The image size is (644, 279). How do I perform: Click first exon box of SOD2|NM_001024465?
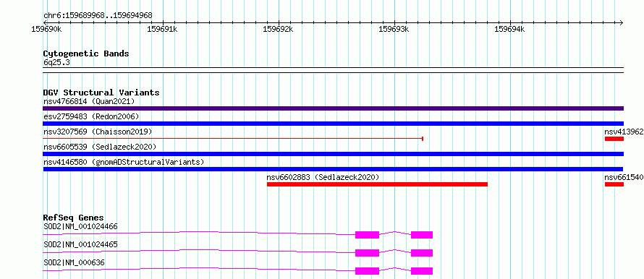coord(367,253)
